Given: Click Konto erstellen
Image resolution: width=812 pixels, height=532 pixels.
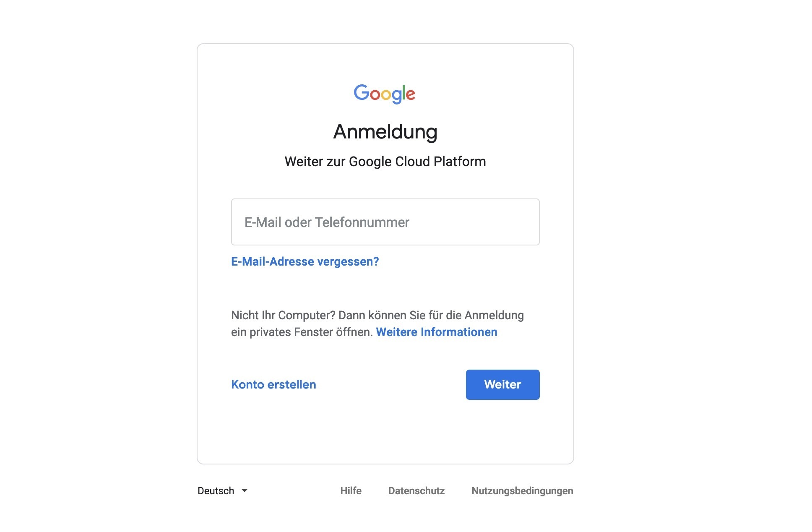Looking at the screenshot, I should [273, 384].
